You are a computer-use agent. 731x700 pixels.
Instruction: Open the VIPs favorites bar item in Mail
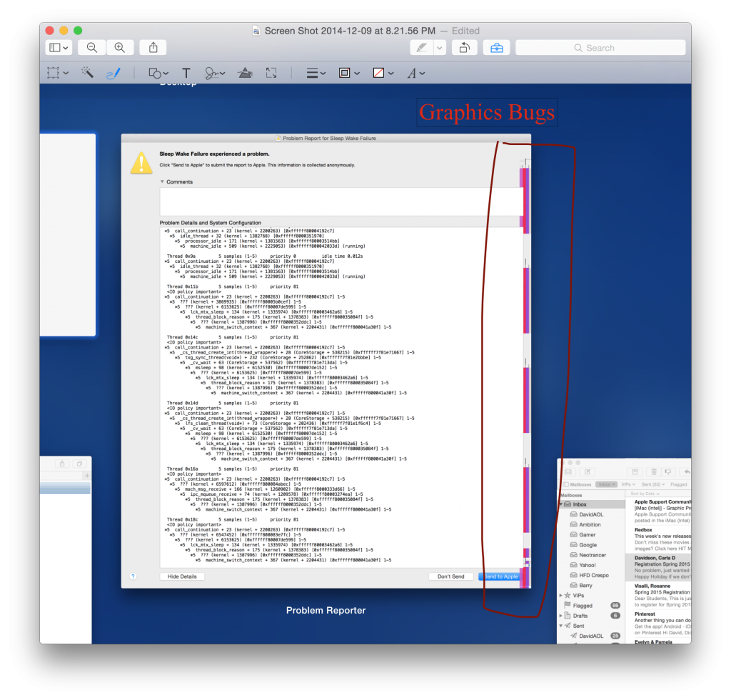(628, 484)
